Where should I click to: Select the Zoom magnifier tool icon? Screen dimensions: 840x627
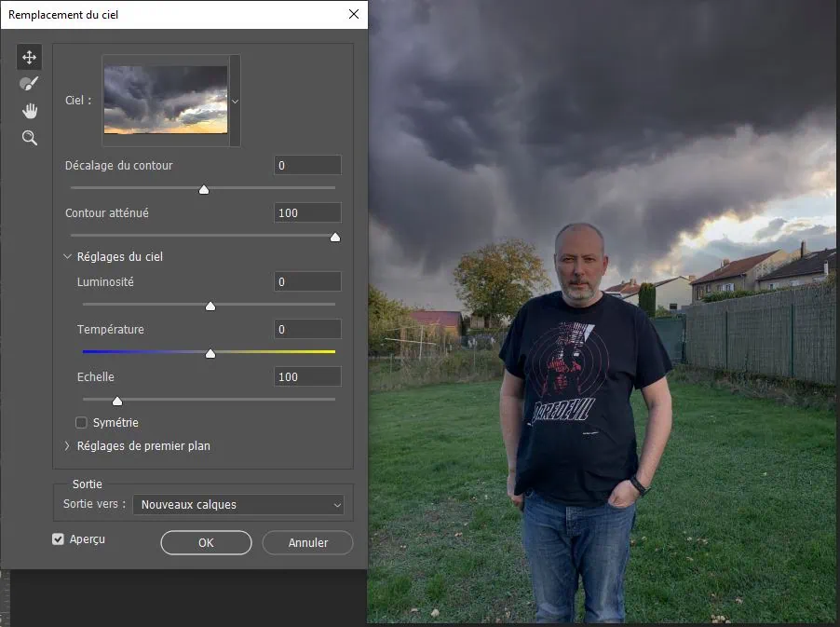coord(30,138)
